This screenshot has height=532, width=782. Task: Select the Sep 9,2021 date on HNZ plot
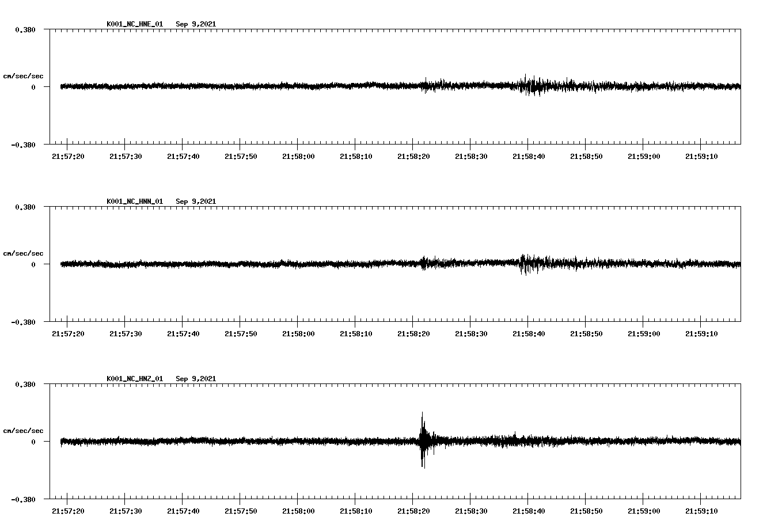[196, 379]
